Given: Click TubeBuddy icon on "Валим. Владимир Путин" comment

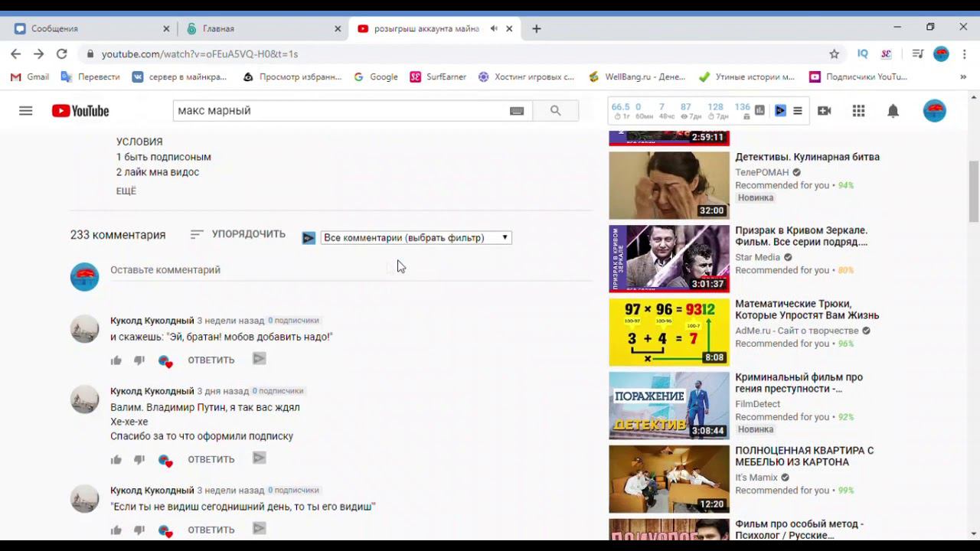Looking at the screenshot, I should (259, 458).
